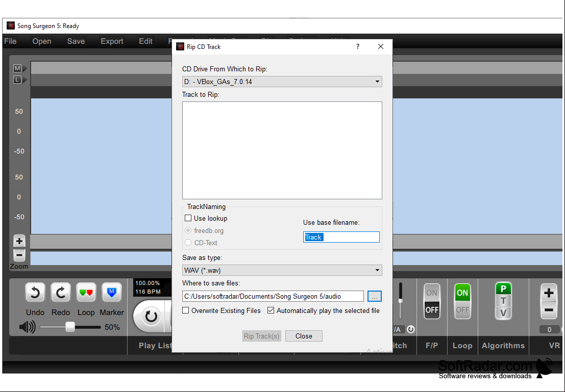
Task: Zoom in with the plus button above Zoom
Action: [19, 241]
